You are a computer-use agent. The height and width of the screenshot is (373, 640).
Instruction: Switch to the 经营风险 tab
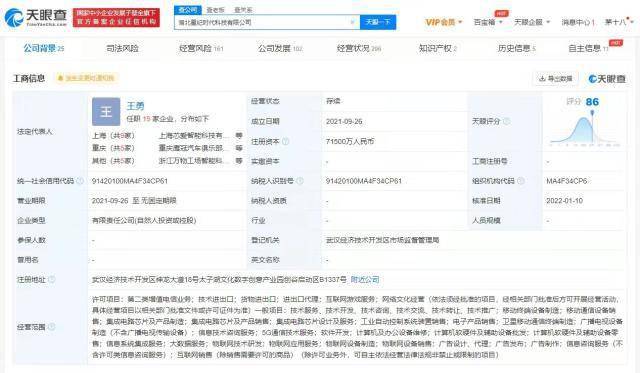click(201, 49)
